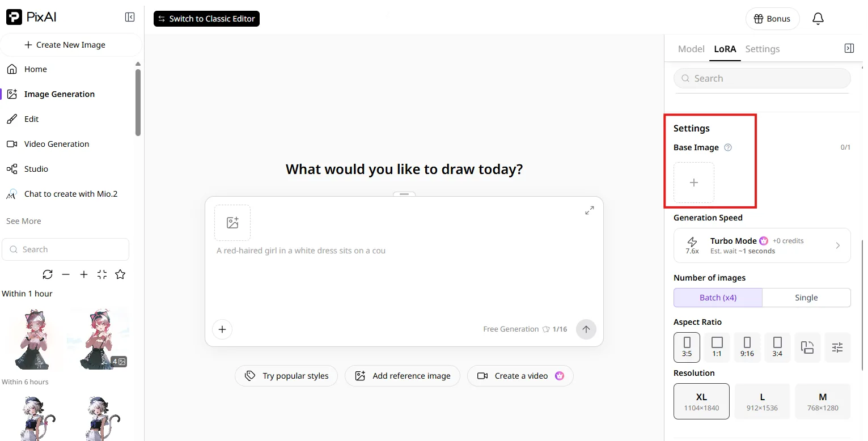
Task: Upload an image in the prompt box
Action: coord(232,223)
